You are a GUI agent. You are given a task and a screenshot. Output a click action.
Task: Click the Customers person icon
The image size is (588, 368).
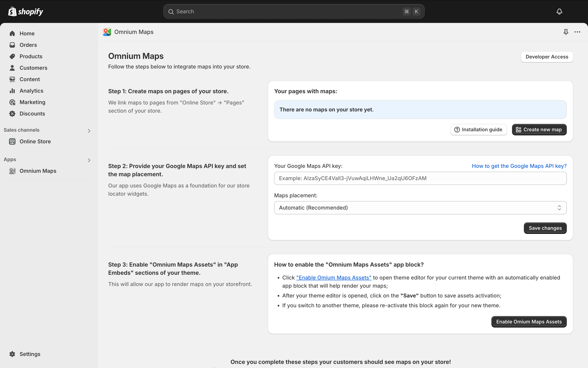12,68
